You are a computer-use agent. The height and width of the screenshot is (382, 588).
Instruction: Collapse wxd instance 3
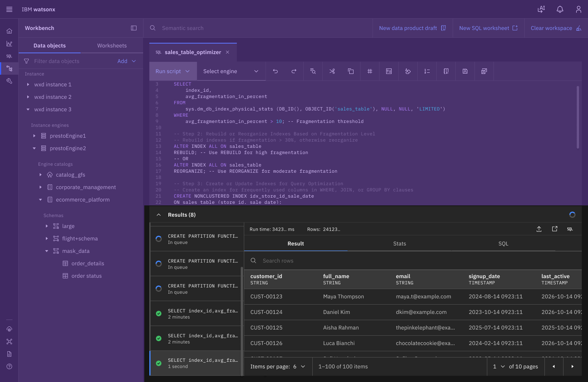[x=28, y=109]
